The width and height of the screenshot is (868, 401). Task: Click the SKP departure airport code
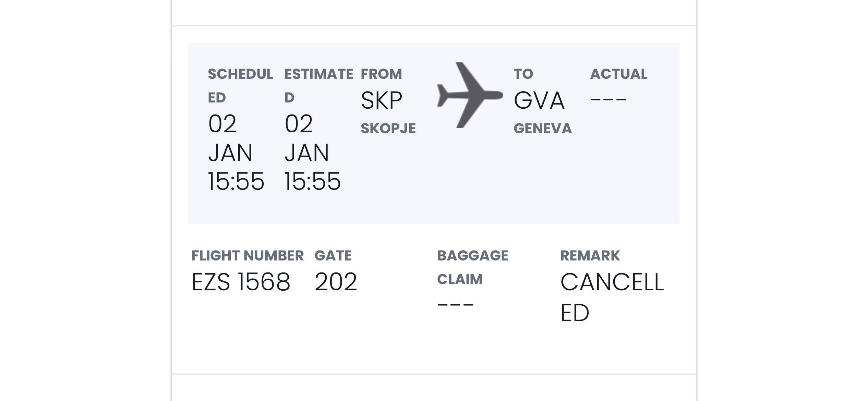(382, 100)
